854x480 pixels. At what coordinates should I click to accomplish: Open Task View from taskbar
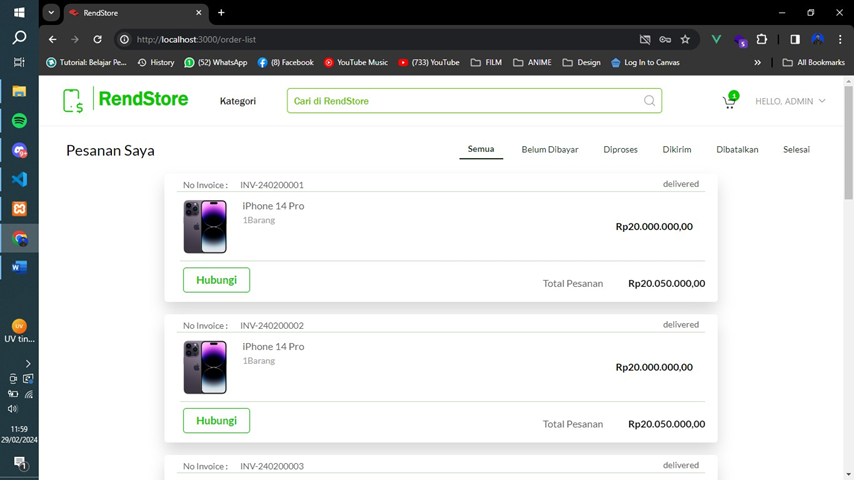pyautogui.click(x=19, y=62)
